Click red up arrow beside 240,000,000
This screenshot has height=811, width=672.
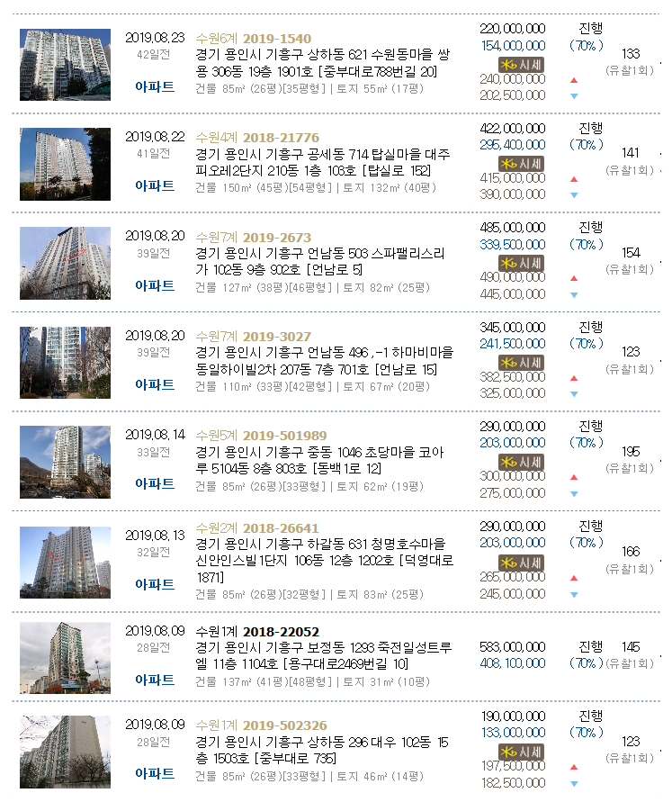coord(574,80)
